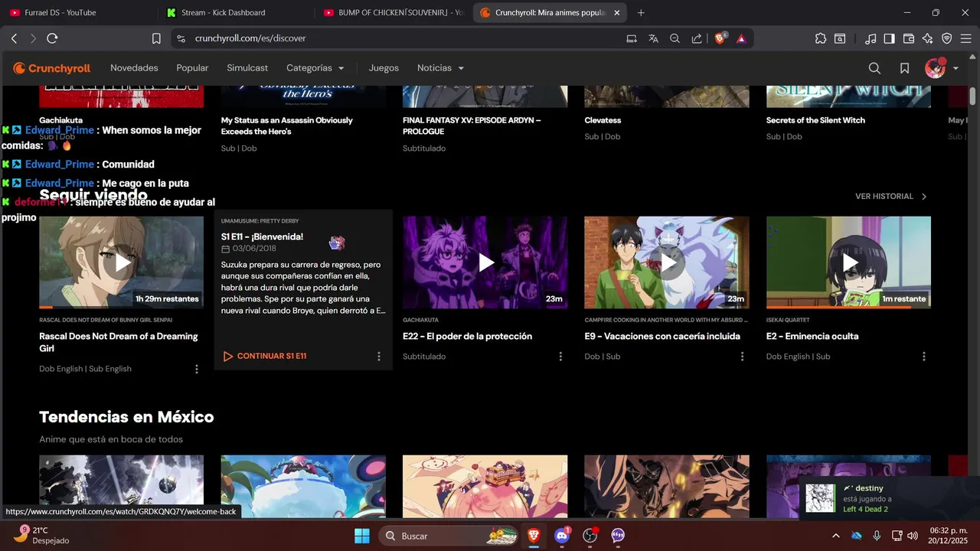Click the zoom magnifier icon in address bar
The width and height of the screenshot is (980, 551).
[675, 38]
